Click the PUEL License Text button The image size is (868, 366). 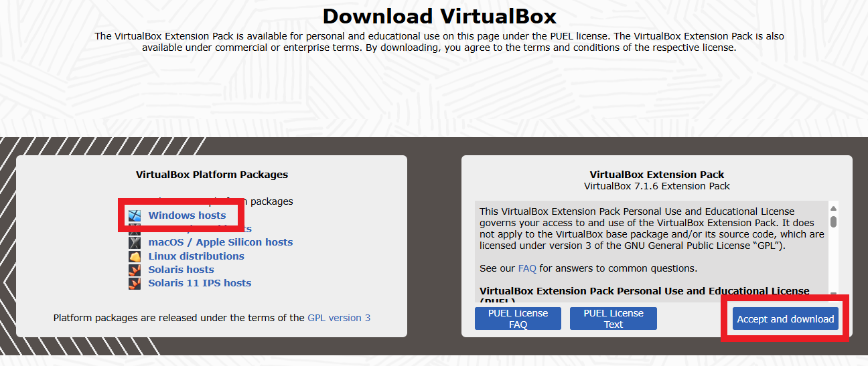pyautogui.click(x=613, y=318)
